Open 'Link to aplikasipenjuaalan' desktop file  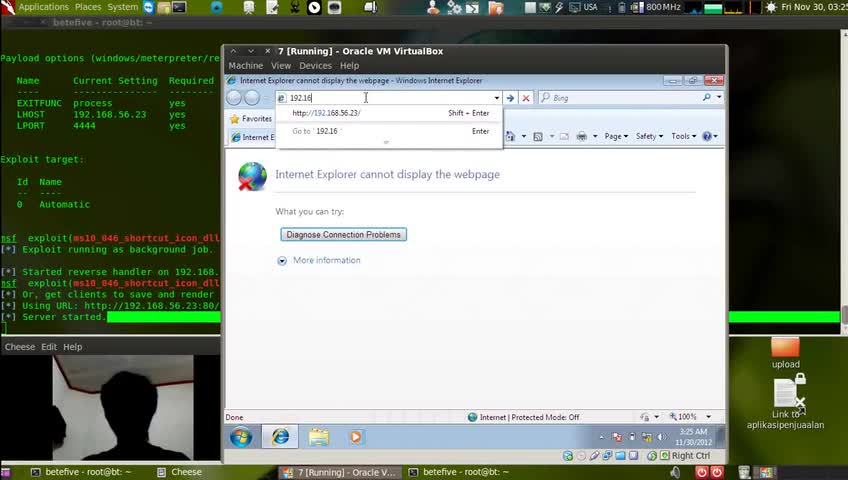tap(785, 403)
